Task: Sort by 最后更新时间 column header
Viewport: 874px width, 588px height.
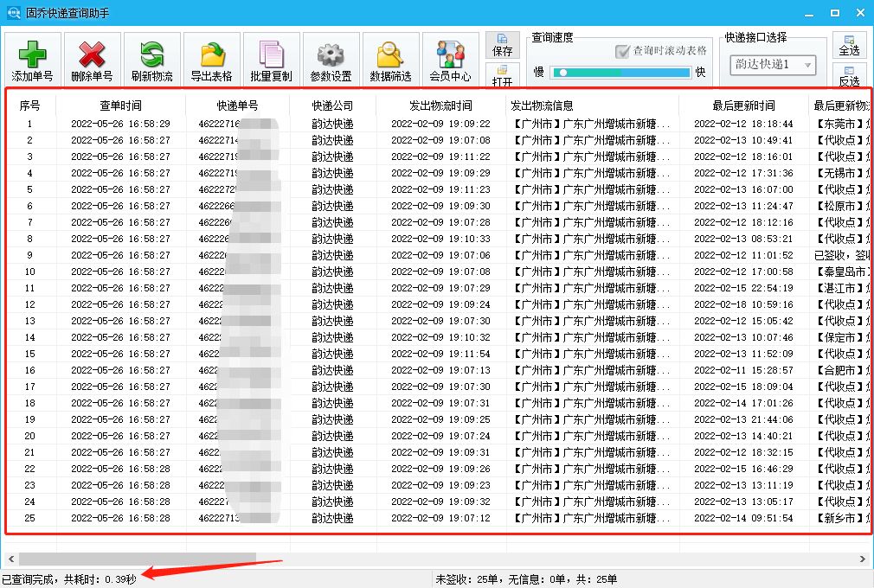Action: [743, 105]
